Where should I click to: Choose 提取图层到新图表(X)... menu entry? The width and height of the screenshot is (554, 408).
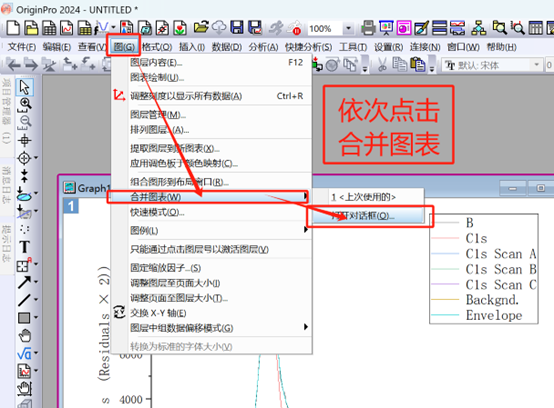pos(211,148)
